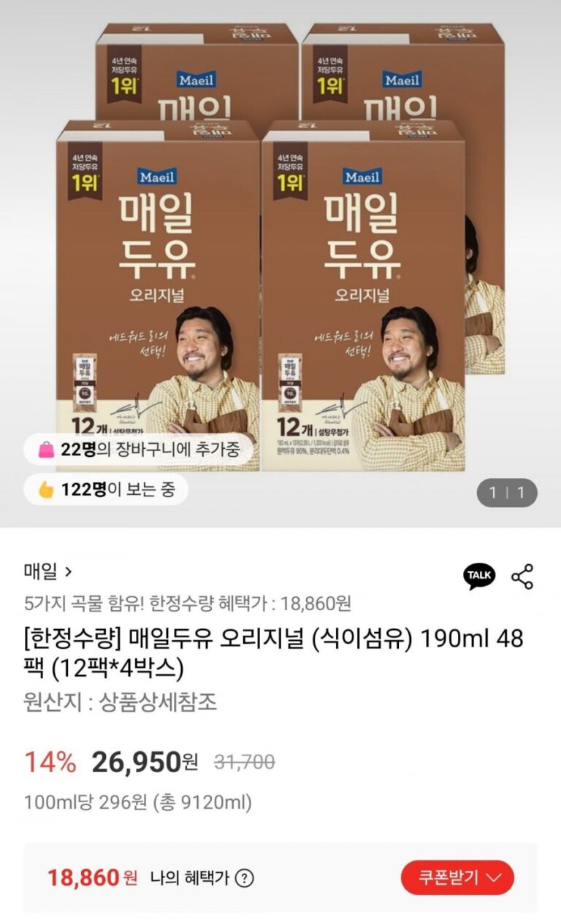Click the 18,860원 benefit price
This screenshot has height=924, width=561.
click(x=93, y=877)
